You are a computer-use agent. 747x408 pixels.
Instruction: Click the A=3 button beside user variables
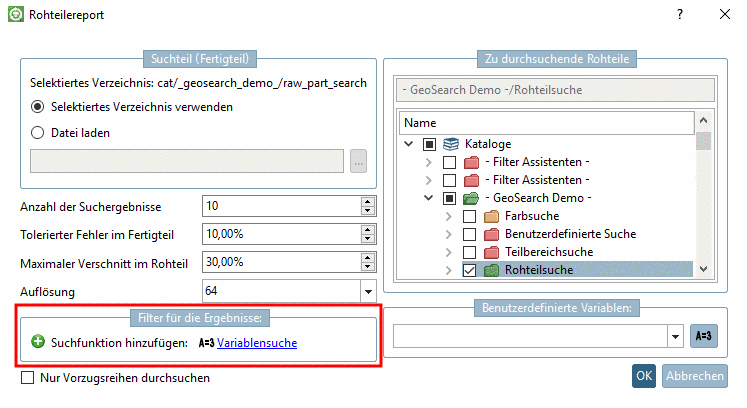point(704,336)
